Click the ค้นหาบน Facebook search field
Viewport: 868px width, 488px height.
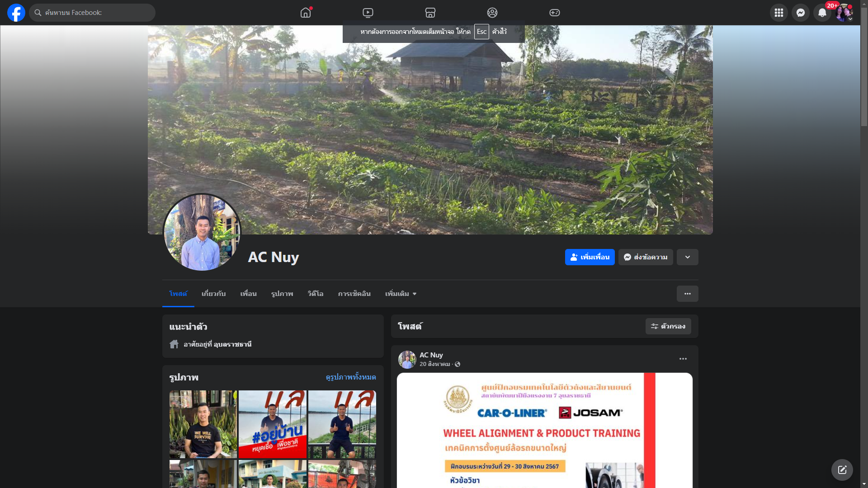pos(93,13)
